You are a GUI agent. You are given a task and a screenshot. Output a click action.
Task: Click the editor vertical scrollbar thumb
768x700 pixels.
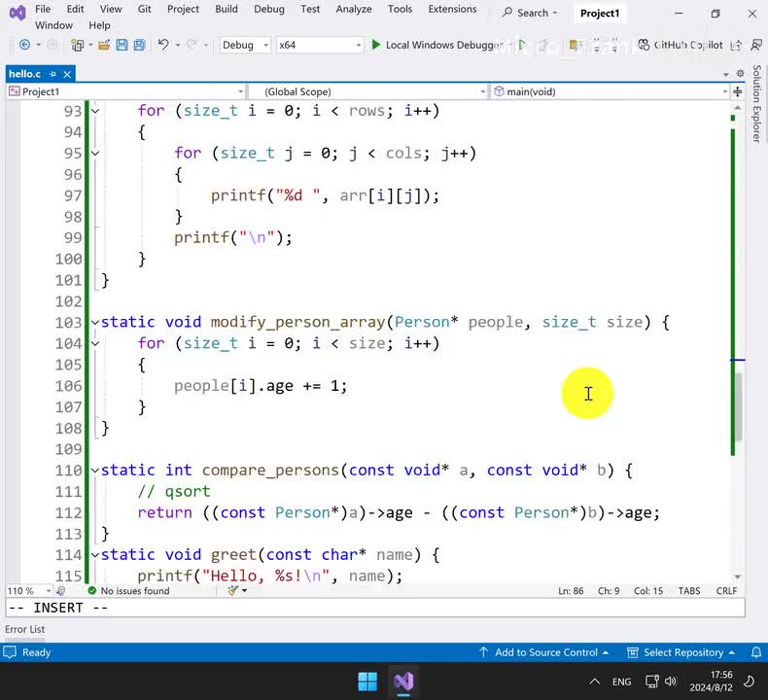click(738, 406)
